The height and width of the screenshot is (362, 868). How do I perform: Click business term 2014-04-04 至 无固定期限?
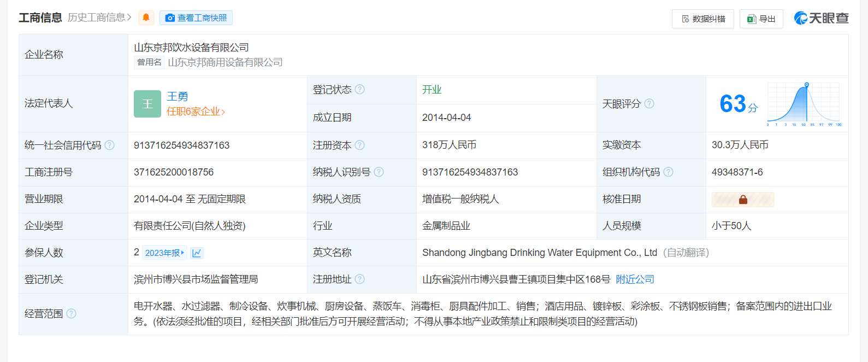coord(190,199)
